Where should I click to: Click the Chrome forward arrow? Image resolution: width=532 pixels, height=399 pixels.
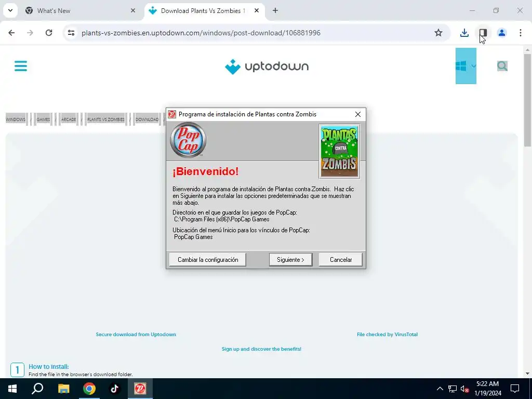30,33
